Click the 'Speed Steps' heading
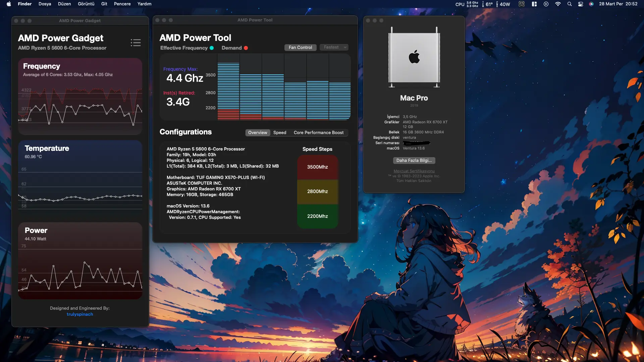The height and width of the screenshot is (362, 644). click(x=317, y=149)
